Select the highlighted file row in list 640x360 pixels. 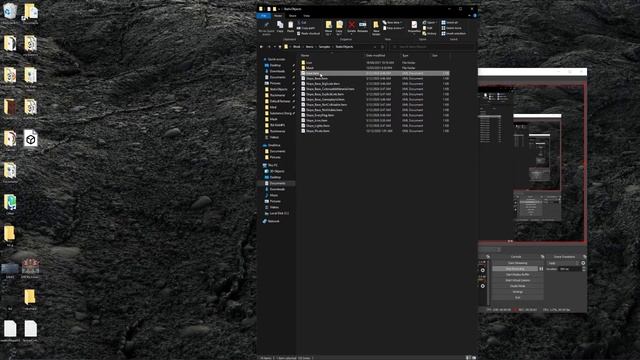[375, 73]
